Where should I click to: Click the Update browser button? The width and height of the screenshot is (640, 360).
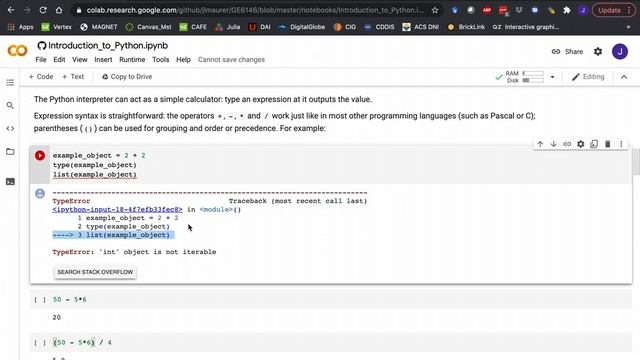(609, 10)
